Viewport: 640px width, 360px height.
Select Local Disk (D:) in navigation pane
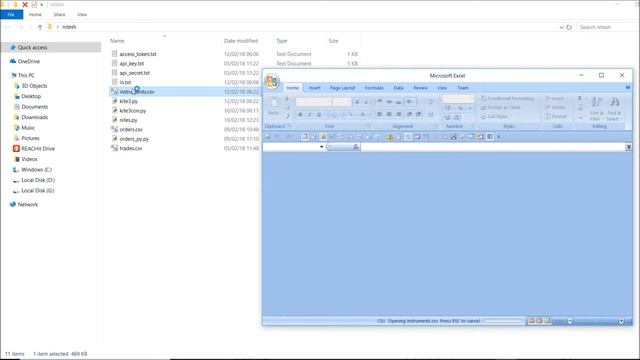click(x=38, y=180)
